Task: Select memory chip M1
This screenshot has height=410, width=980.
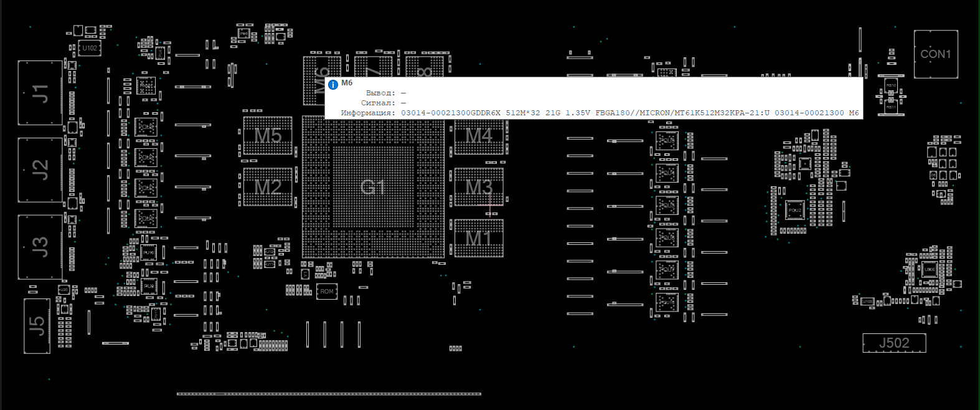Action: (479, 238)
